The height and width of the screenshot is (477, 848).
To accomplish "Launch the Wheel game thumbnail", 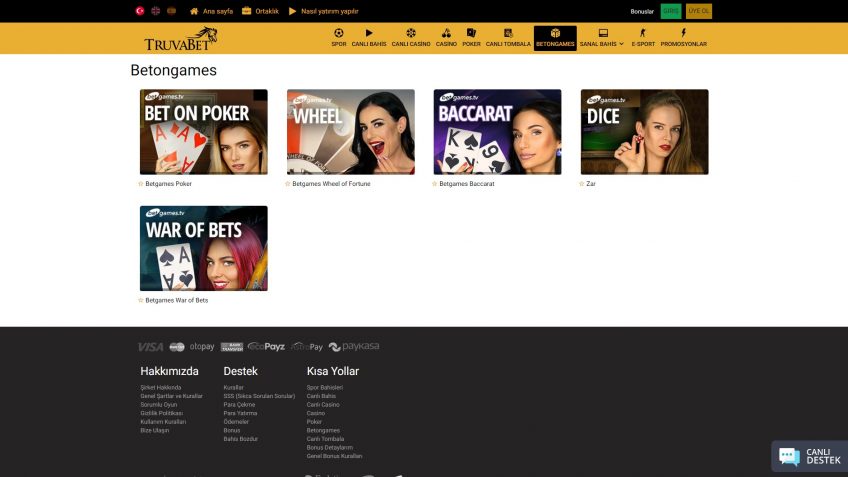I will [350, 132].
